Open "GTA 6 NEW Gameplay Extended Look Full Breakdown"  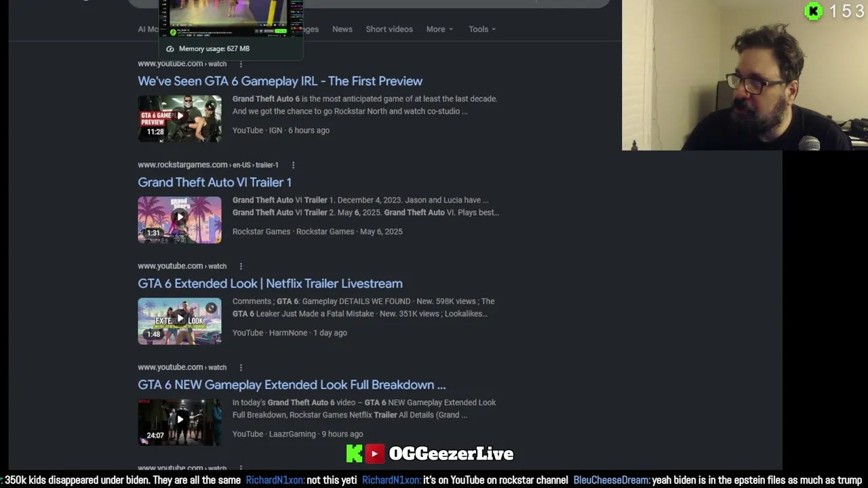click(x=292, y=385)
